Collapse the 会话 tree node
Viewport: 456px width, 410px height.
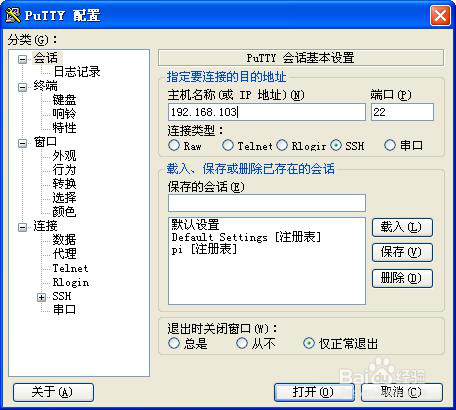coord(22,60)
